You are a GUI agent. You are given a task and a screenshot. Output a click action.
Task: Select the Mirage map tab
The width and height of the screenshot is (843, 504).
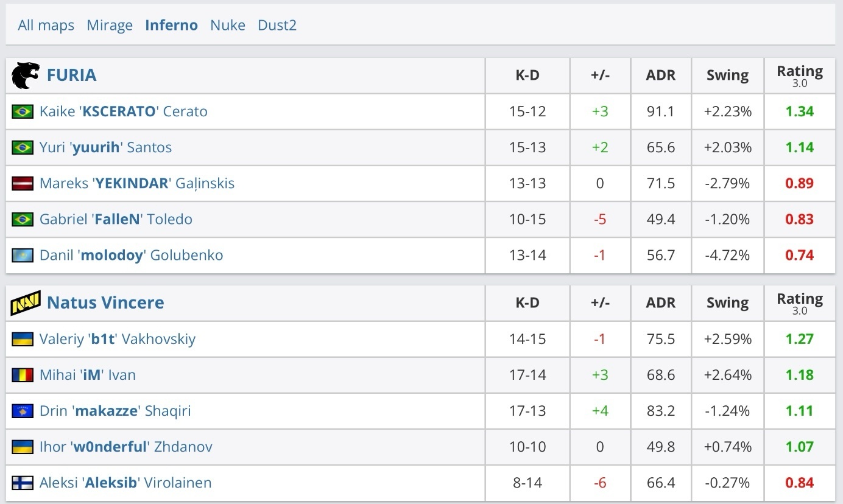click(110, 25)
